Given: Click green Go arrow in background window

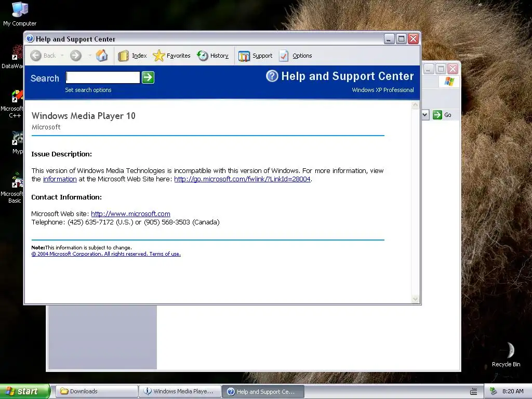Looking at the screenshot, I should [x=437, y=115].
